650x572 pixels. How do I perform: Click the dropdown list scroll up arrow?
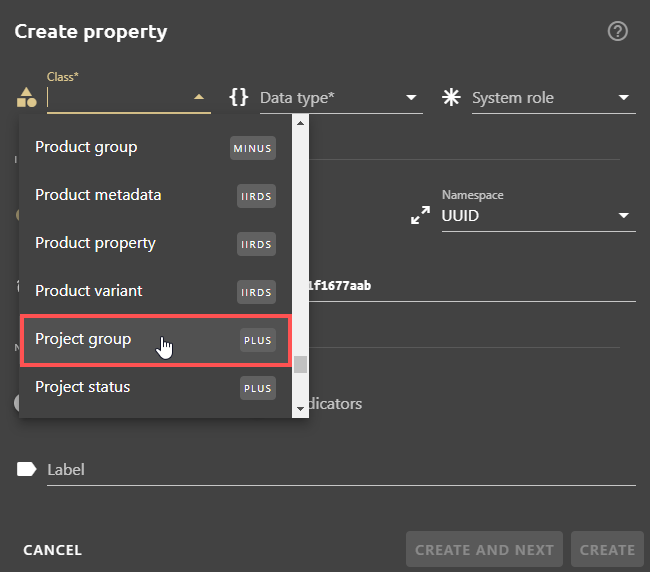pos(301,123)
